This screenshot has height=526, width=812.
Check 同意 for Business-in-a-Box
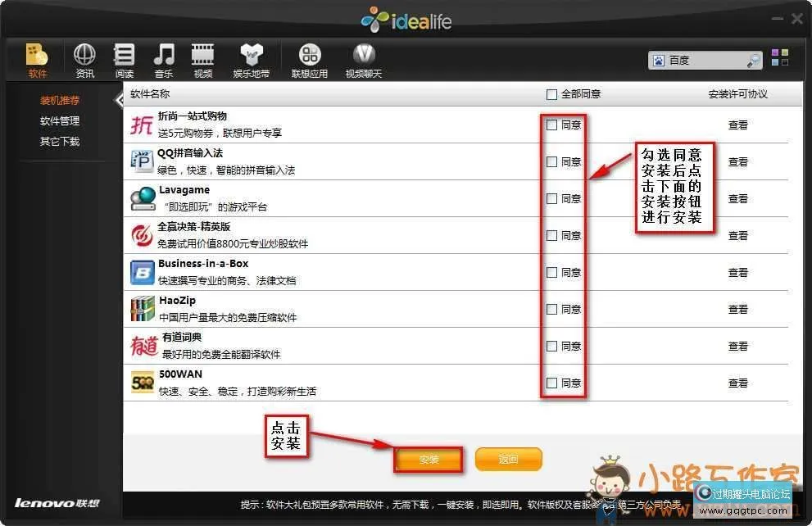551,272
